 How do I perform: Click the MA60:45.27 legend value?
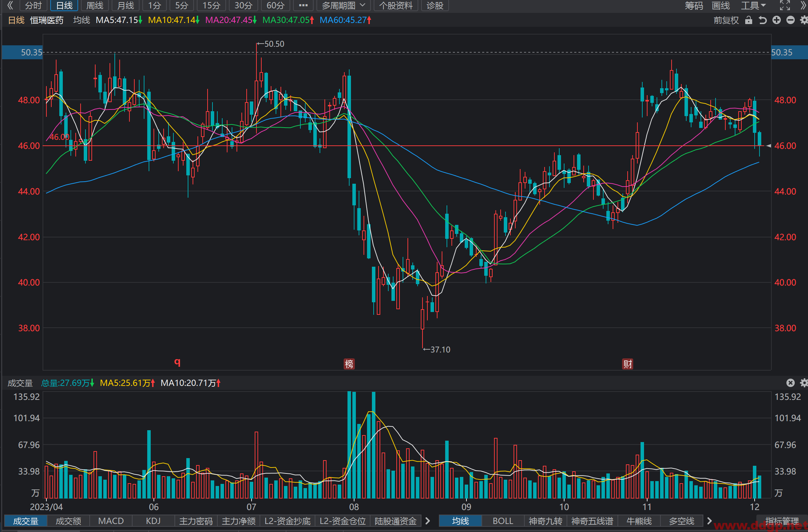click(x=345, y=20)
